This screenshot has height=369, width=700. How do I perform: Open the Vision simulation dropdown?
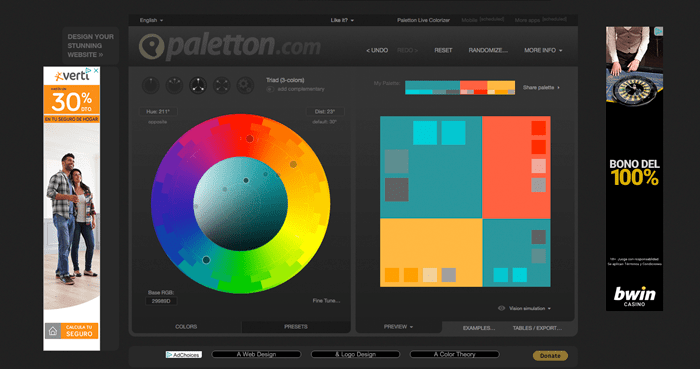click(x=529, y=308)
